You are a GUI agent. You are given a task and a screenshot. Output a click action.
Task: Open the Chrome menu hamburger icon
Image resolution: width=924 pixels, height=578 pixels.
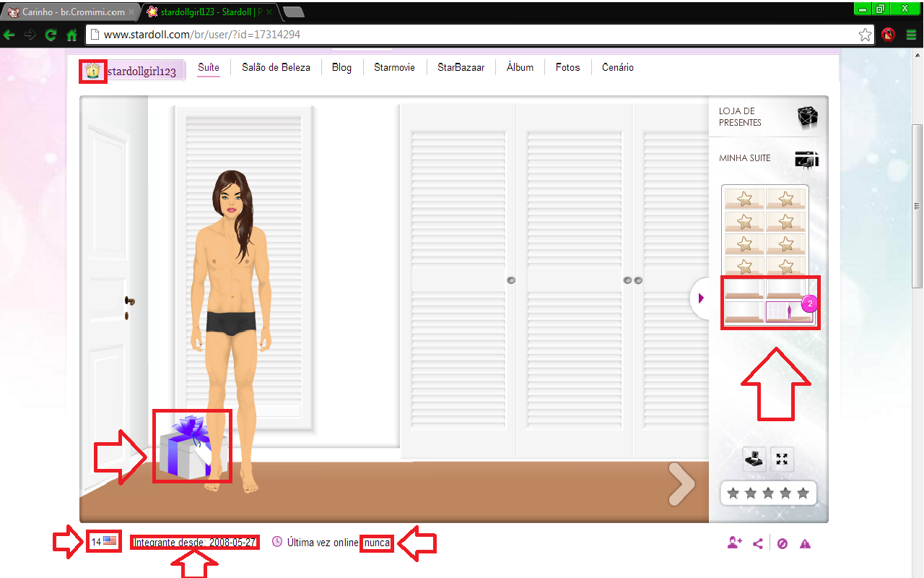coord(910,34)
